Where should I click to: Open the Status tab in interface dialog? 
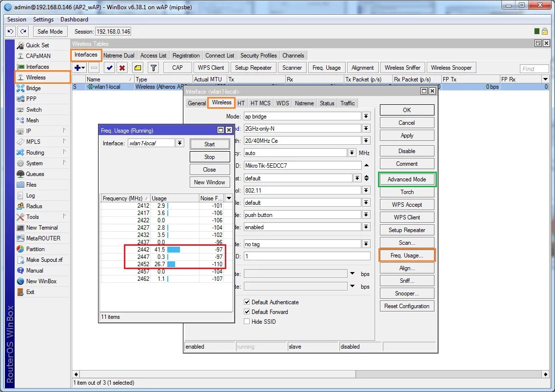point(327,103)
